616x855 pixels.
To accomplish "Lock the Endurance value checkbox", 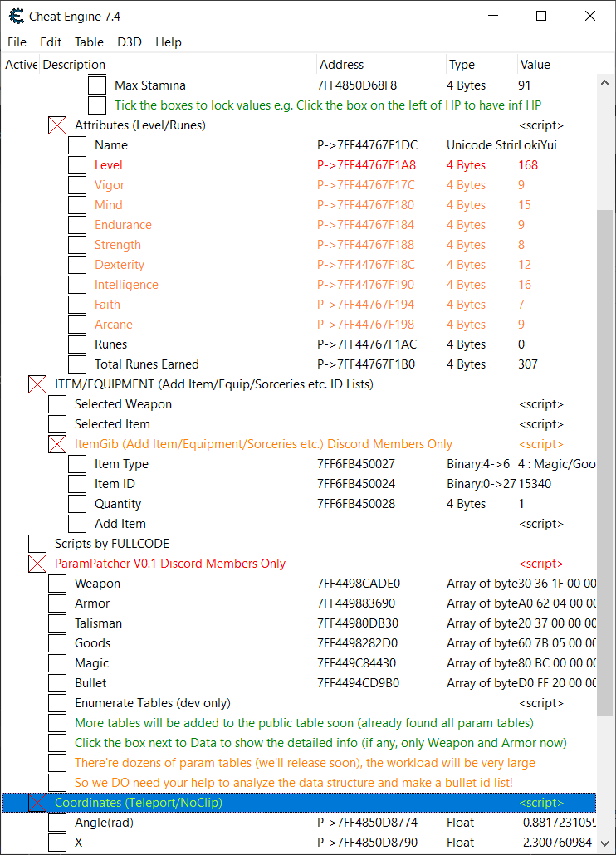I will coord(77,225).
